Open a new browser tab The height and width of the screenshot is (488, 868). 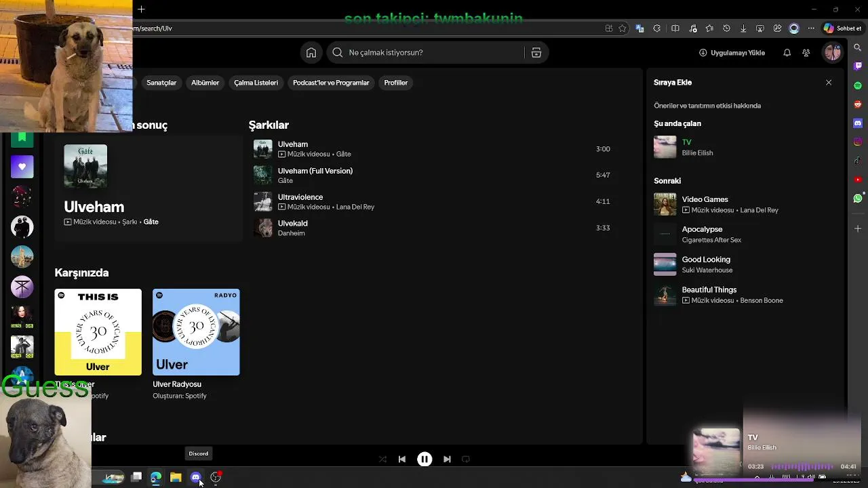click(x=141, y=9)
